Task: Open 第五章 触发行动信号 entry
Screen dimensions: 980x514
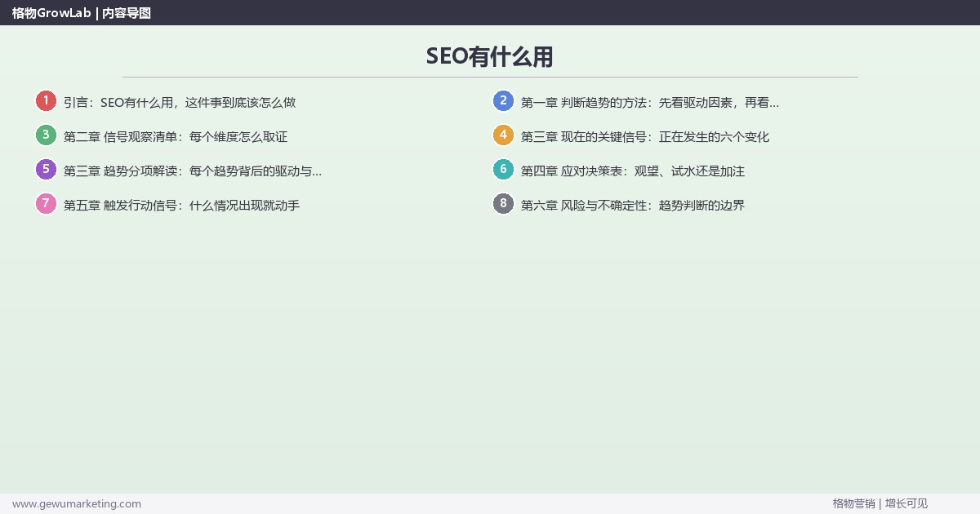Action: [x=182, y=206]
